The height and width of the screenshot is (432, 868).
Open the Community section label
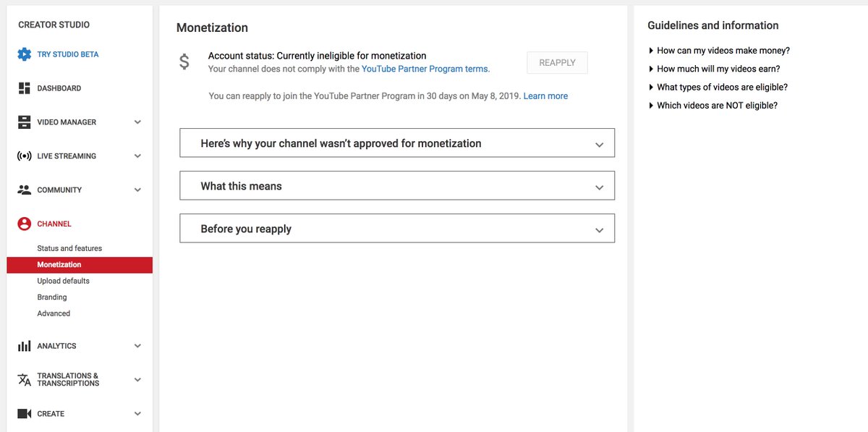point(59,190)
